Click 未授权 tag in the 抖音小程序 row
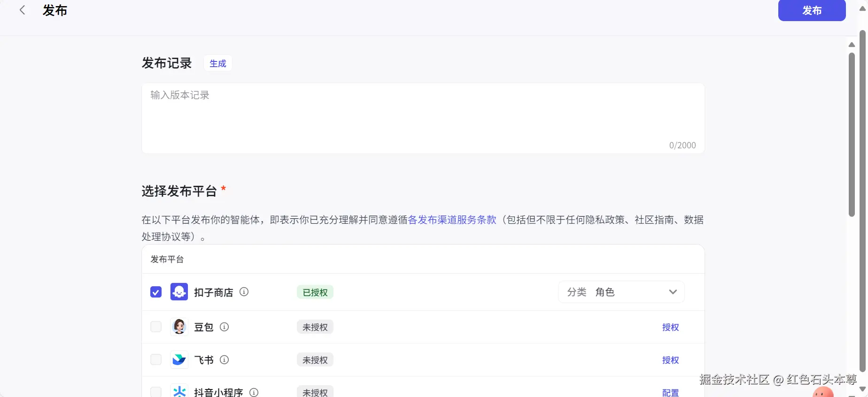This screenshot has height=397, width=868. (x=315, y=392)
